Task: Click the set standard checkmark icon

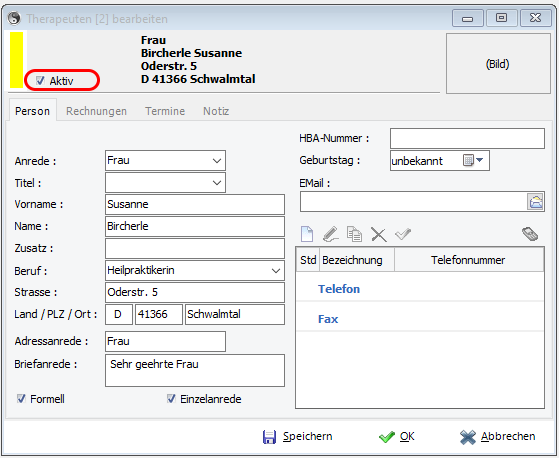Action: click(x=403, y=234)
